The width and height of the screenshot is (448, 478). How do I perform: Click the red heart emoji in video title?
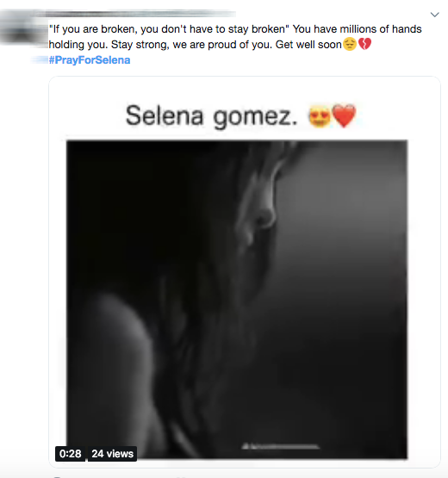pos(344,115)
